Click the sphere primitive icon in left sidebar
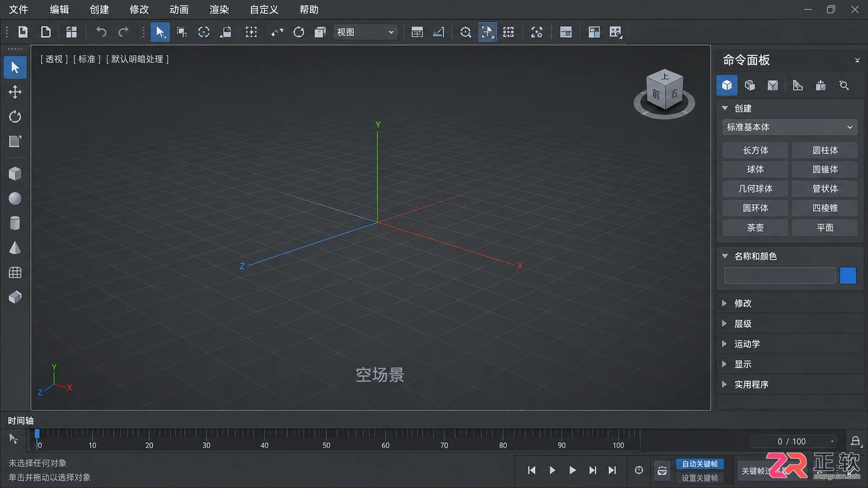868x488 pixels. (15, 198)
